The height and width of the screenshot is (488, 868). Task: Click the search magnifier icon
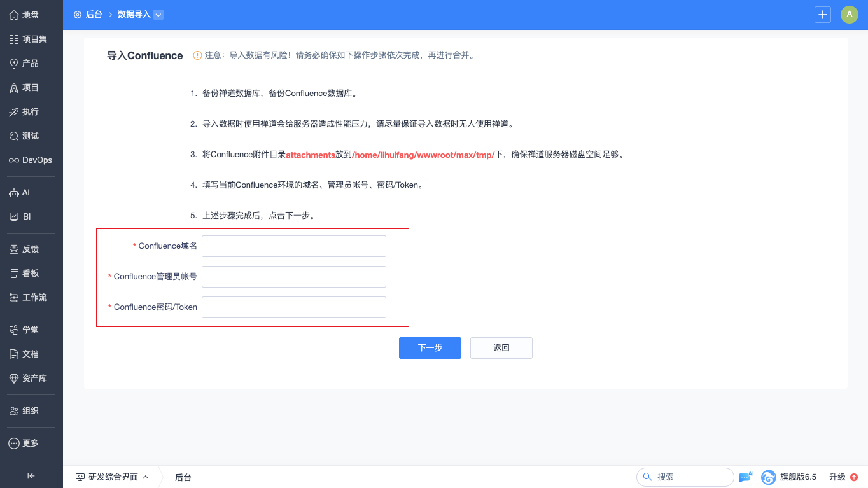(x=647, y=477)
